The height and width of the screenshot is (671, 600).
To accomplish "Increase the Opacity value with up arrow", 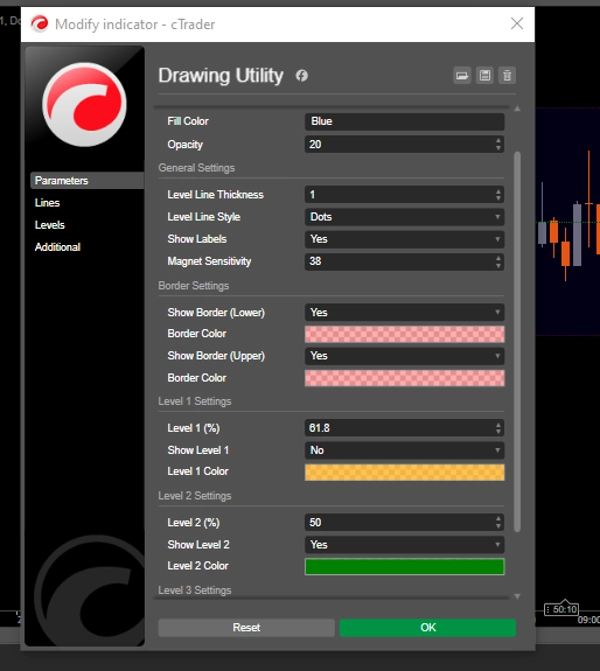I will click(x=499, y=140).
